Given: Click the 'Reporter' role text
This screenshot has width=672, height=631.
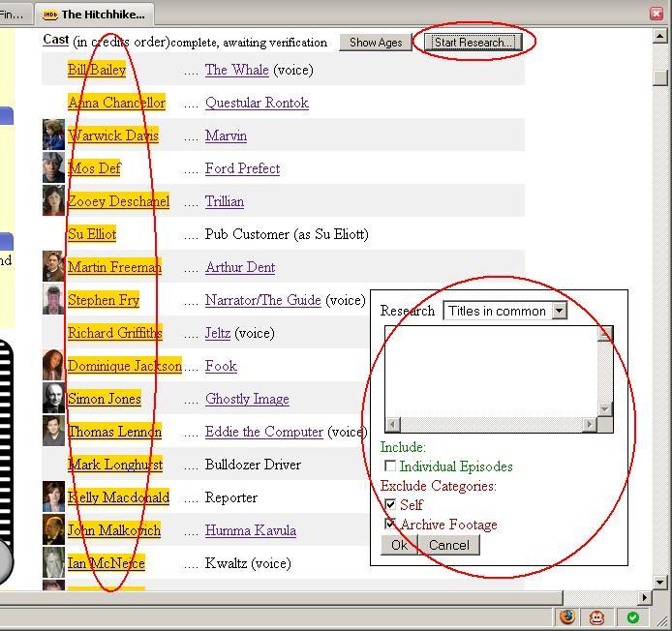Looking at the screenshot, I should (x=231, y=497).
